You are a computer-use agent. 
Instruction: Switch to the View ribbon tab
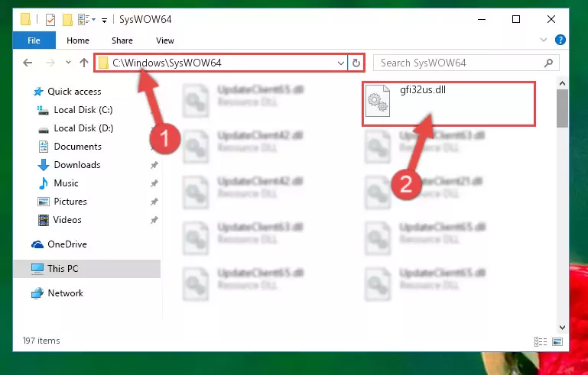coord(165,40)
